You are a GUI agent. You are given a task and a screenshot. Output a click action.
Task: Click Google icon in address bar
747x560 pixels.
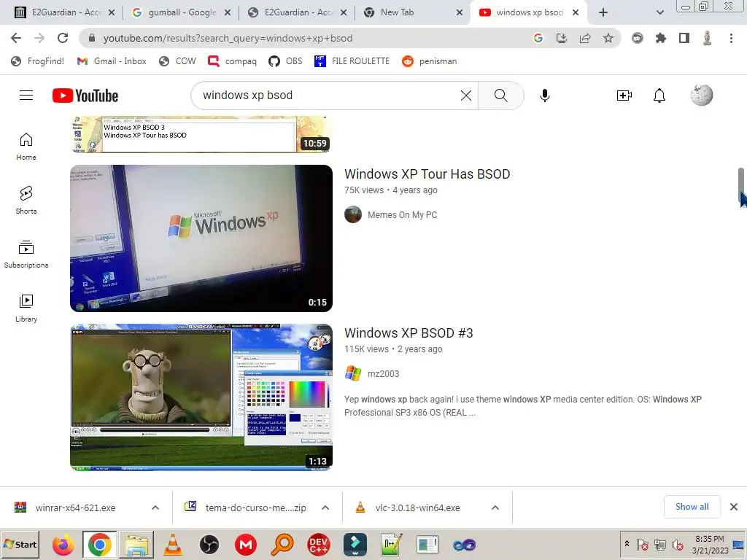(x=538, y=38)
